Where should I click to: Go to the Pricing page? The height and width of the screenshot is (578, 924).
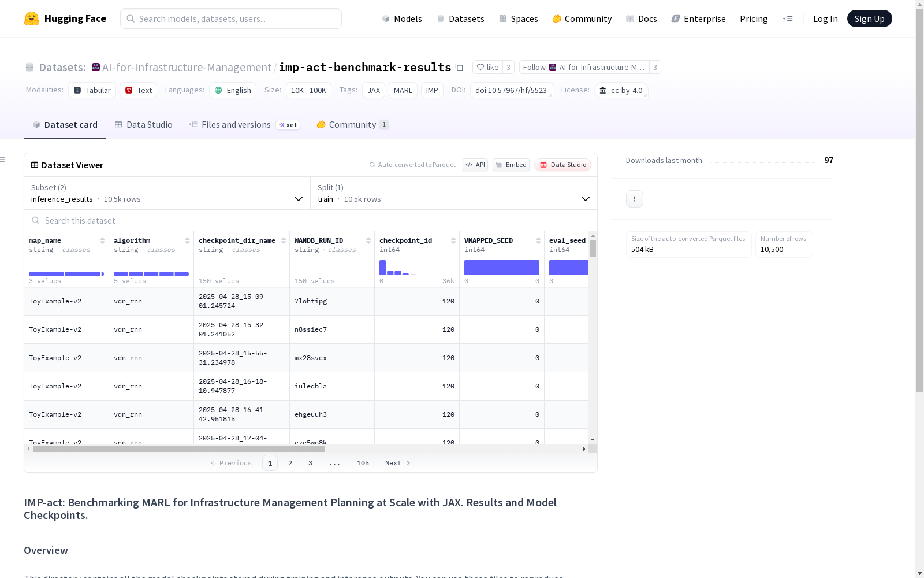[x=754, y=18]
